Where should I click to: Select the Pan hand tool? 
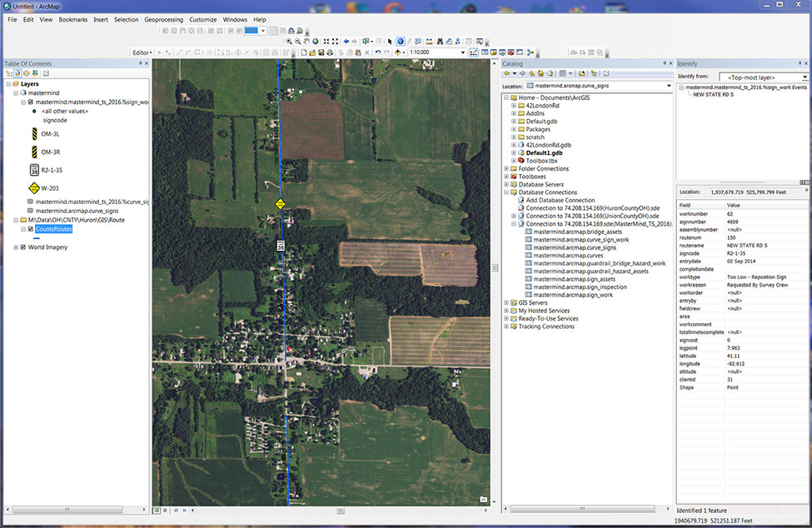(x=307, y=41)
